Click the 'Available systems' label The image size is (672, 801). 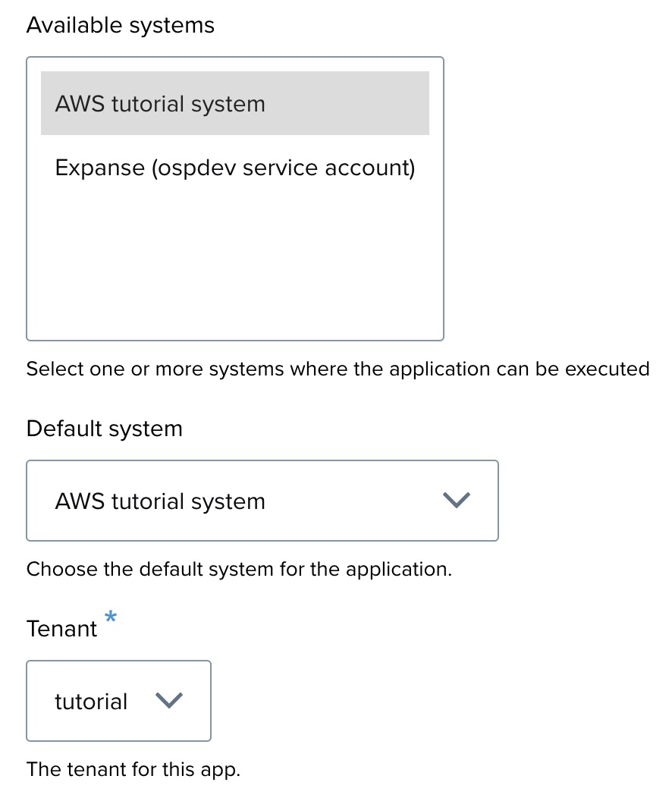tap(120, 26)
